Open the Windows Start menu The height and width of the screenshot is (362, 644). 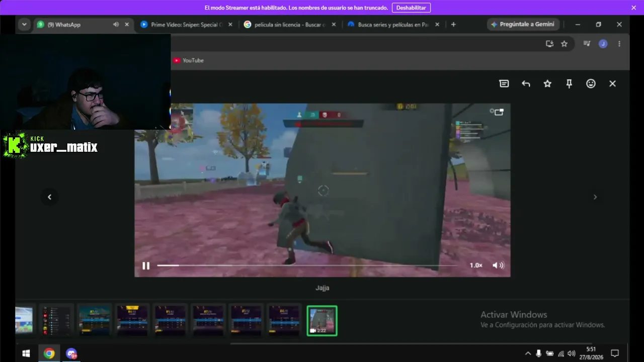click(x=26, y=353)
